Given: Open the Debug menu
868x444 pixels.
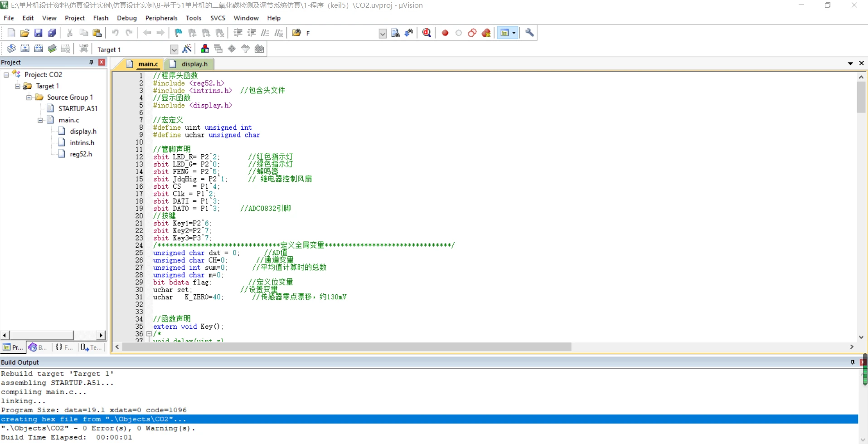Looking at the screenshot, I should point(127,18).
